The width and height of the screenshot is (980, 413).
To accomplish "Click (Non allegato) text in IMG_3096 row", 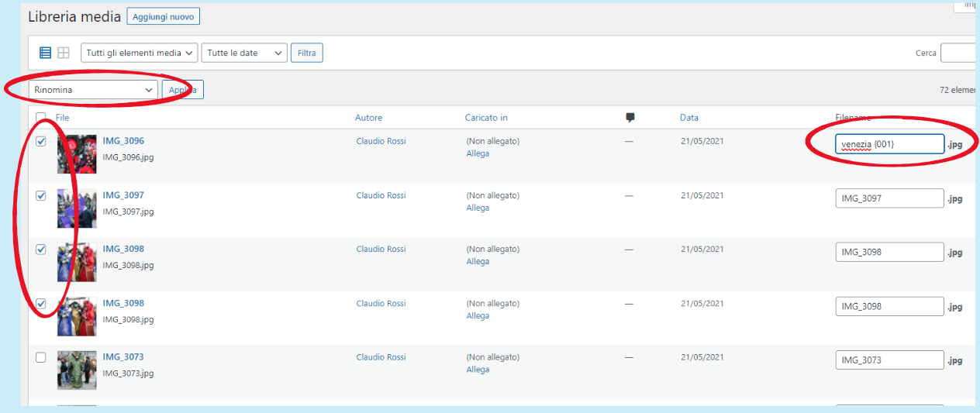I will coord(493,141).
